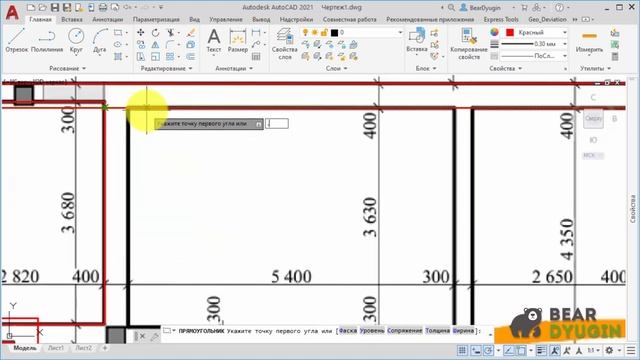Activate the Mirror tool
This screenshot has width=640, height=360.
click(x=155, y=44)
